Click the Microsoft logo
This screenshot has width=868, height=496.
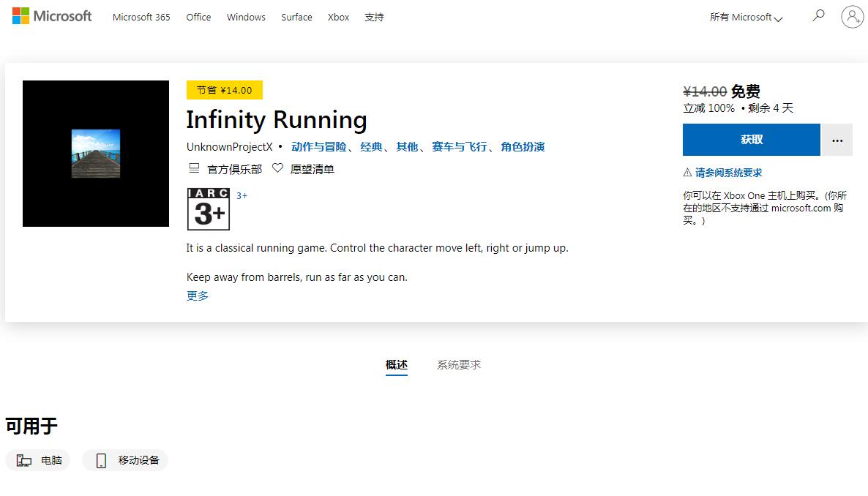click(x=51, y=16)
